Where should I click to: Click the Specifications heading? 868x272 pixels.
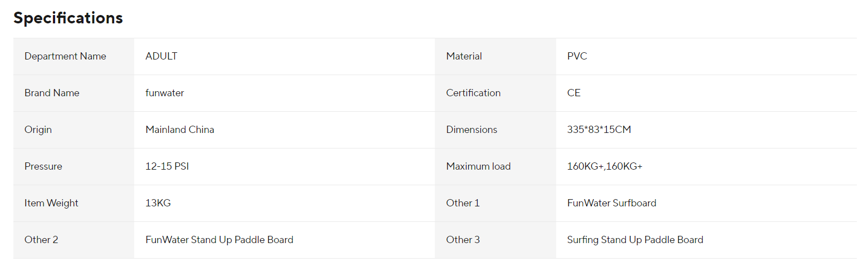[x=68, y=18]
